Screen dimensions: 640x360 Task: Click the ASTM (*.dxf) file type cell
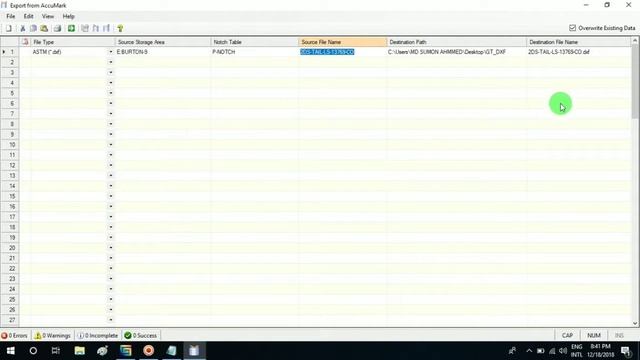[69, 52]
